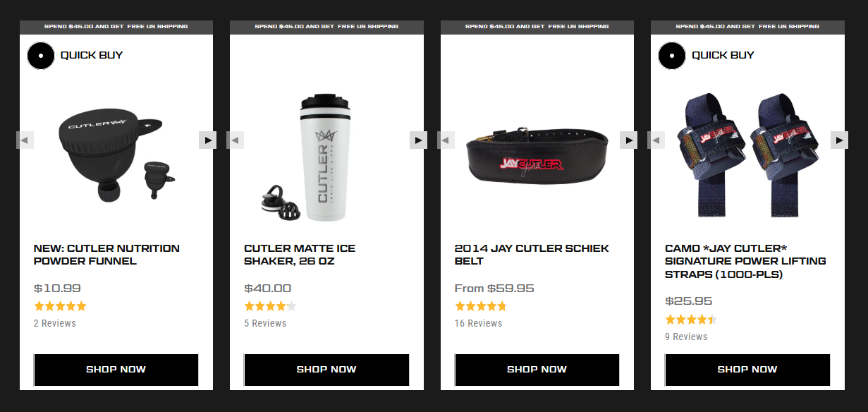This screenshot has height=412, width=868.
Task: Go to previous image of the Ice Shaker
Action: [x=236, y=140]
